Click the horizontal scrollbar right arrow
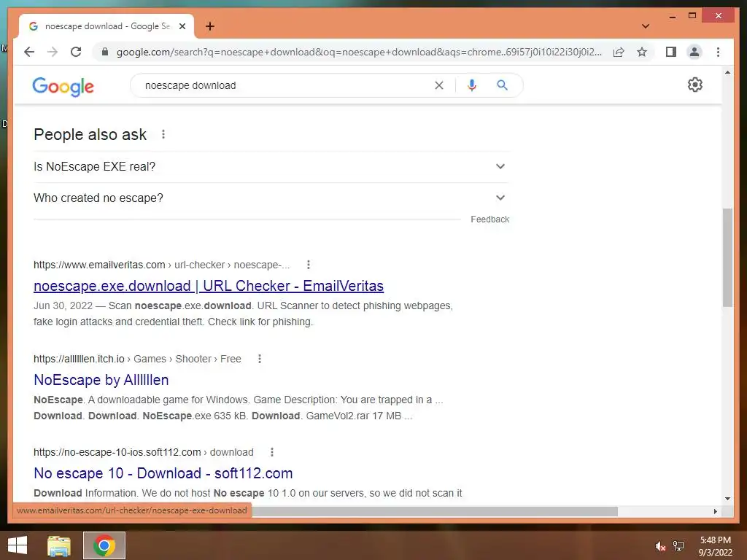 tap(715, 511)
